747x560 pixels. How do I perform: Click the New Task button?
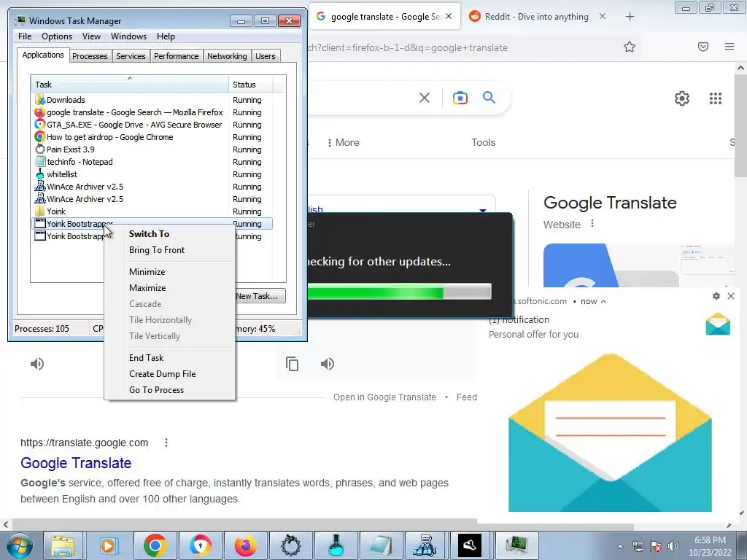(260, 296)
